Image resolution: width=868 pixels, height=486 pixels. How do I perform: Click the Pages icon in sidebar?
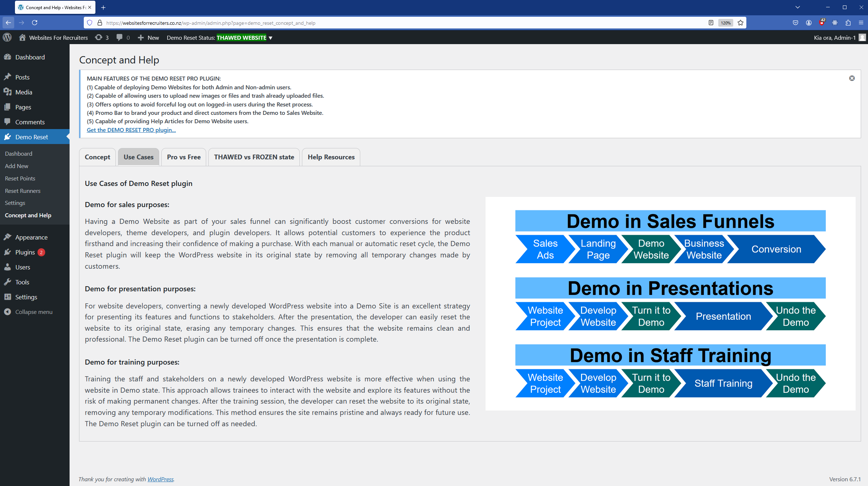click(8, 107)
